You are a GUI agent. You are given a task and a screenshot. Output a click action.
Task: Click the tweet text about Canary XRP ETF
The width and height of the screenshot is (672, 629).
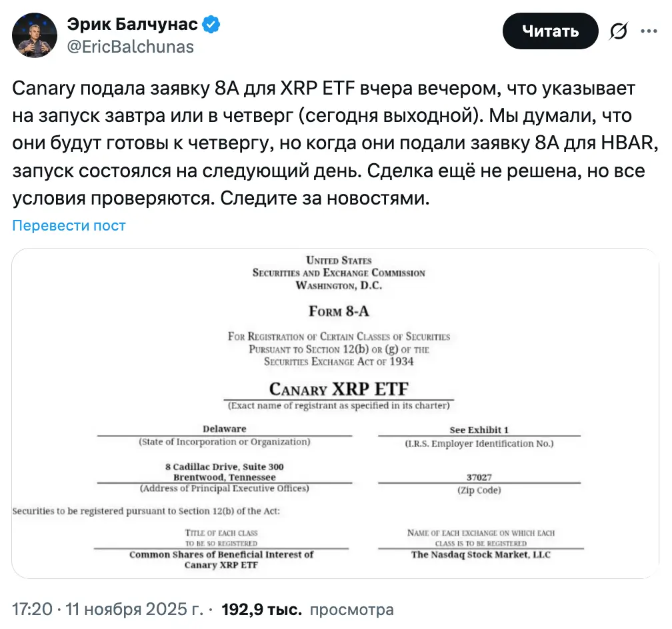click(x=327, y=143)
